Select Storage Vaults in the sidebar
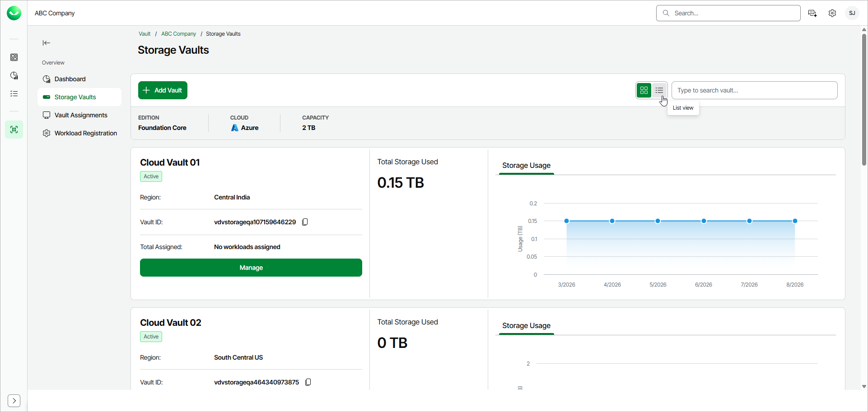The image size is (868, 412). click(79, 97)
